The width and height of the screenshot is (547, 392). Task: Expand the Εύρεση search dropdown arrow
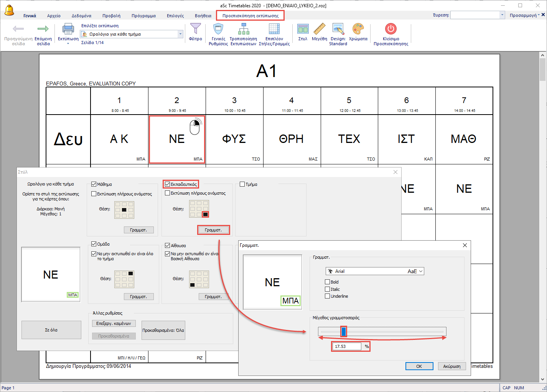click(x=502, y=15)
